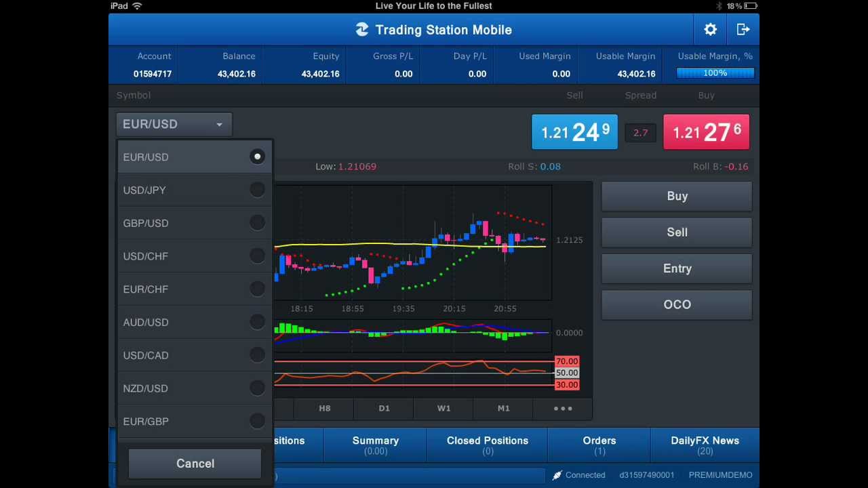868x488 pixels.
Task: Tap the Trading Station logo icon
Action: (x=362, y=29)
